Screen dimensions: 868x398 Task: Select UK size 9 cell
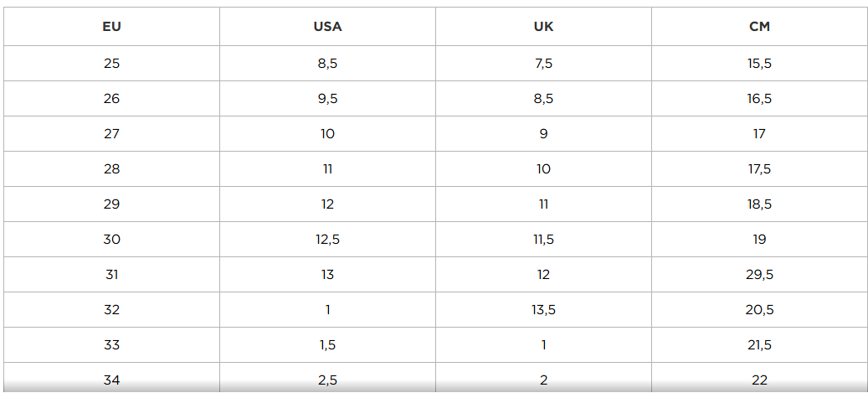[x=543, y=134]
